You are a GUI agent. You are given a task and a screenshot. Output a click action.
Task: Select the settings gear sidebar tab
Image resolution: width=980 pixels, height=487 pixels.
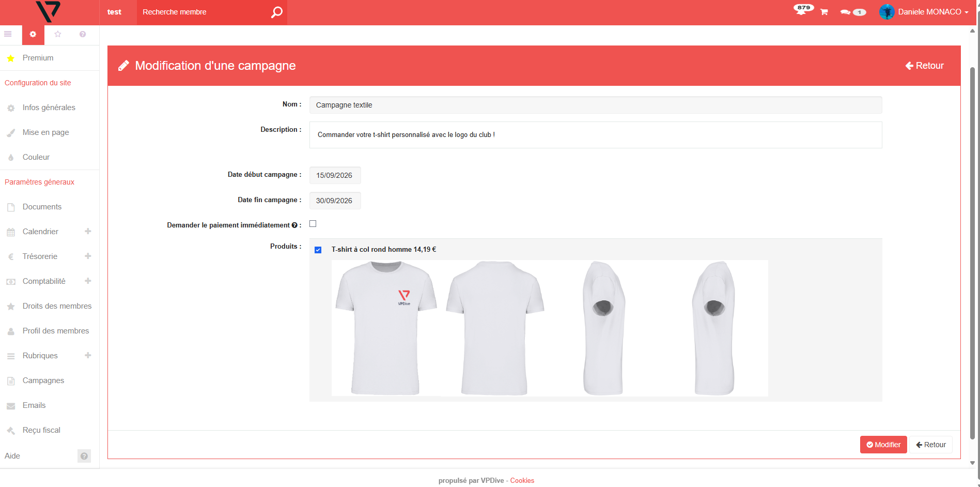[x=33, y=34]
